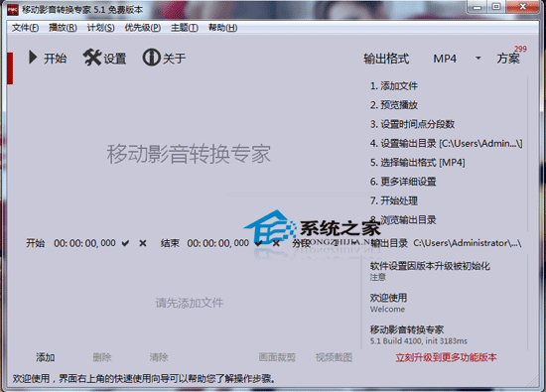Clear end time with its X icon
Viewport: 546px width, 392px height.
[276, 243]
